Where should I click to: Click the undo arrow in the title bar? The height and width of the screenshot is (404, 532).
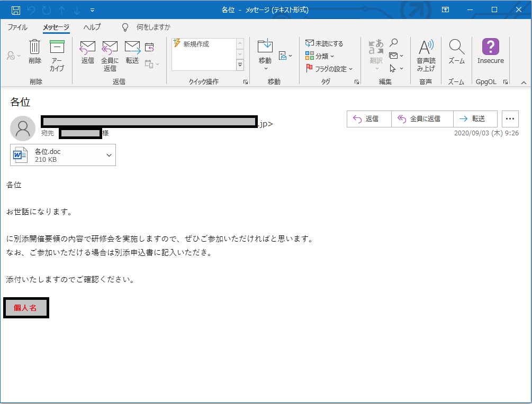click(31, 10)
